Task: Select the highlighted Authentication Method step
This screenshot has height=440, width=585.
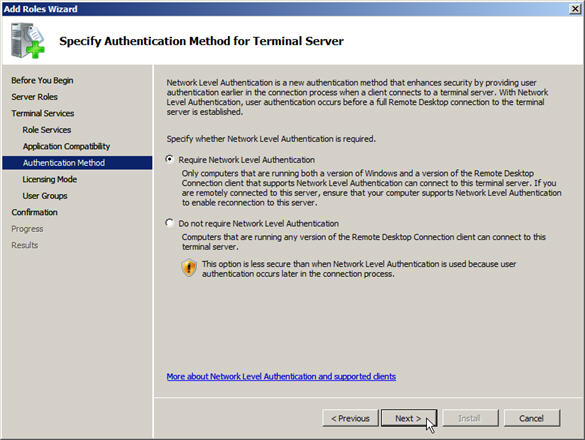Action: pyautogui.click(x=77, y=163)
